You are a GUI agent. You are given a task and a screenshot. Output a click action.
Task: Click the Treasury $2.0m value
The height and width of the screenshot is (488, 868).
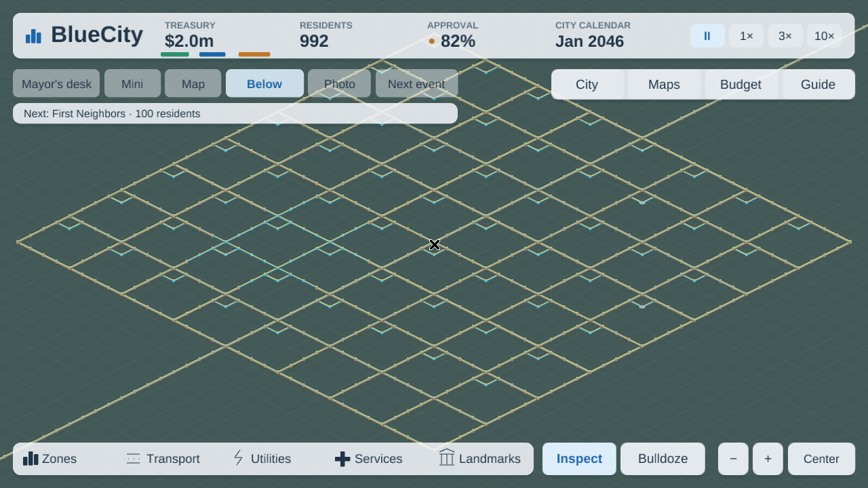(189, 41)
